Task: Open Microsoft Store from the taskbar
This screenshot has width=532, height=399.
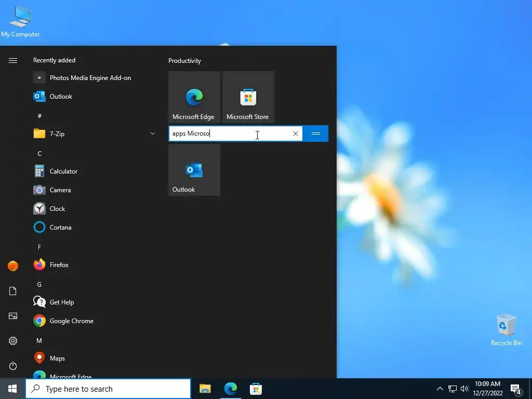Action: click(256, 389)
